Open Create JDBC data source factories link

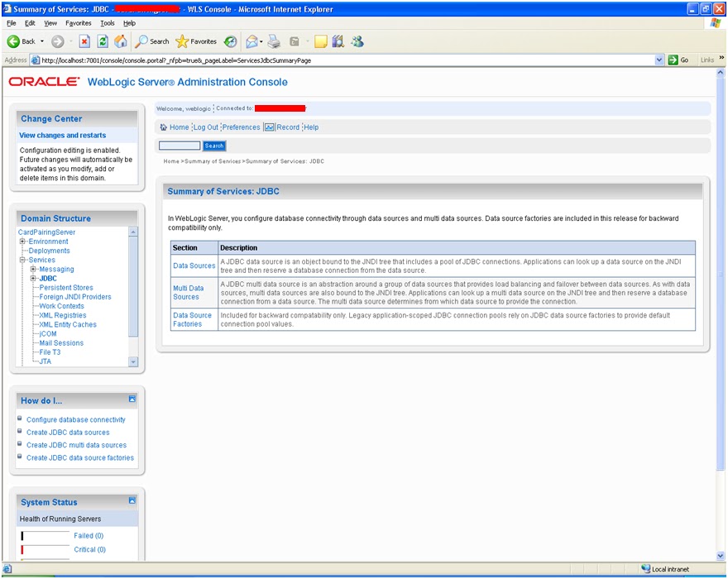tap(80, 457)
